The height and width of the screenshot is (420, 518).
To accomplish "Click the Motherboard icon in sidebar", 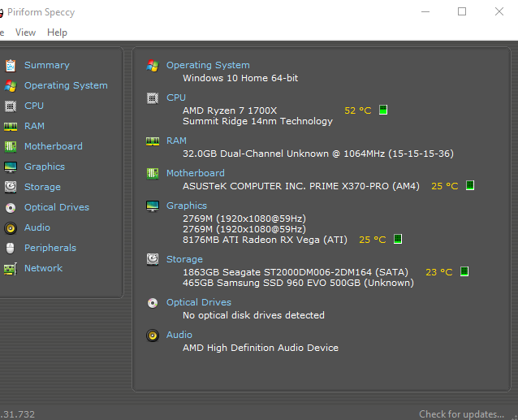I will [10, 146].
